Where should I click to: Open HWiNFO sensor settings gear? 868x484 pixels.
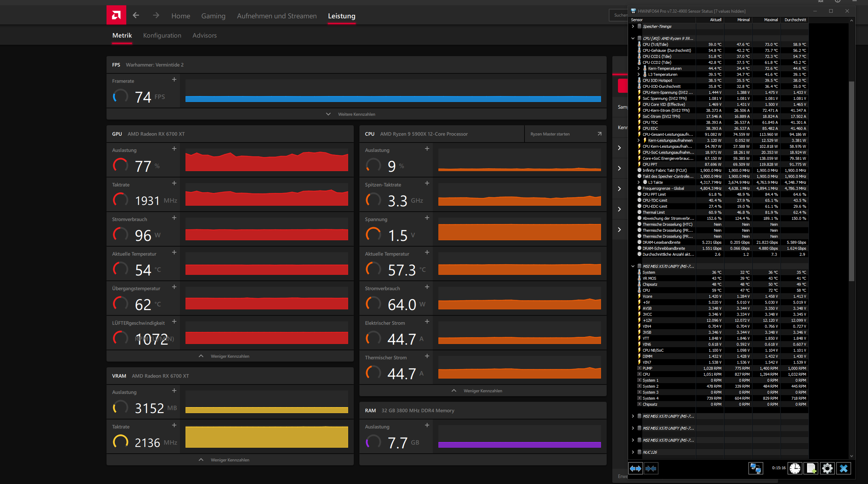(x=827, y=468)
